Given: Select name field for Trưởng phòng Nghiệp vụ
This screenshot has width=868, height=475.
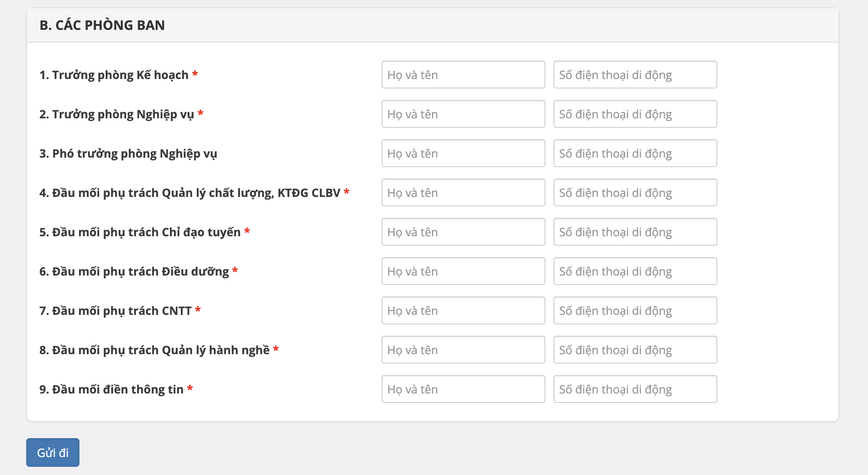Looking at the screenshot, I should 463,114.
